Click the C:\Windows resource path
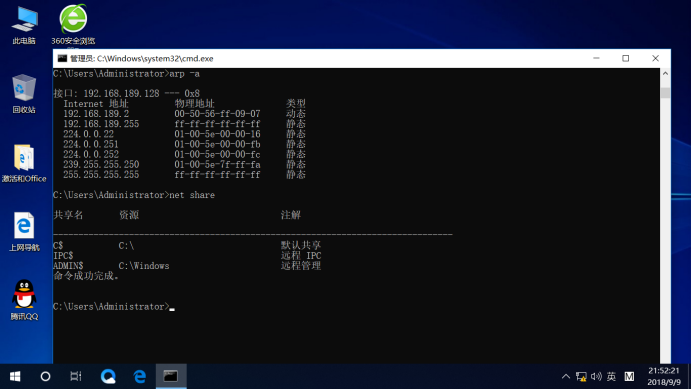This screenshot has height=389, width=692. [x=144, y=266]
